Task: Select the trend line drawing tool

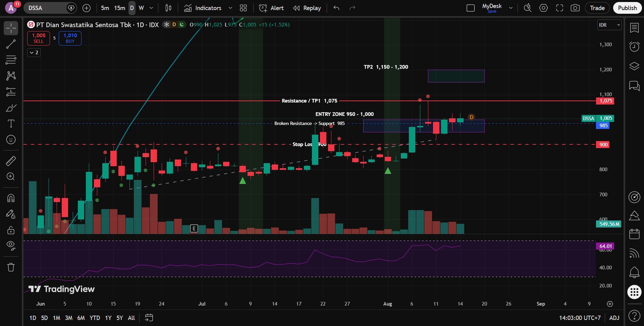Action: coord(11,44)
